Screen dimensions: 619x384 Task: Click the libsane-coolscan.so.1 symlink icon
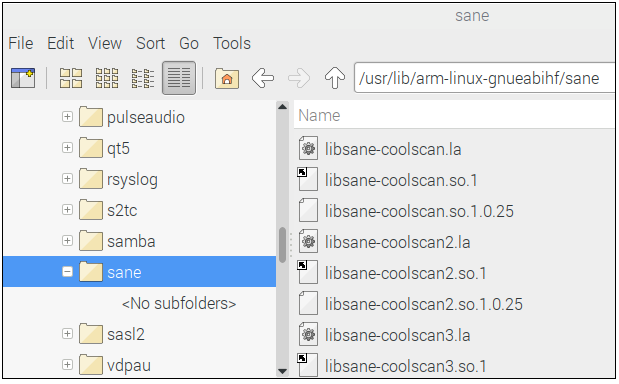pos(308,179)
